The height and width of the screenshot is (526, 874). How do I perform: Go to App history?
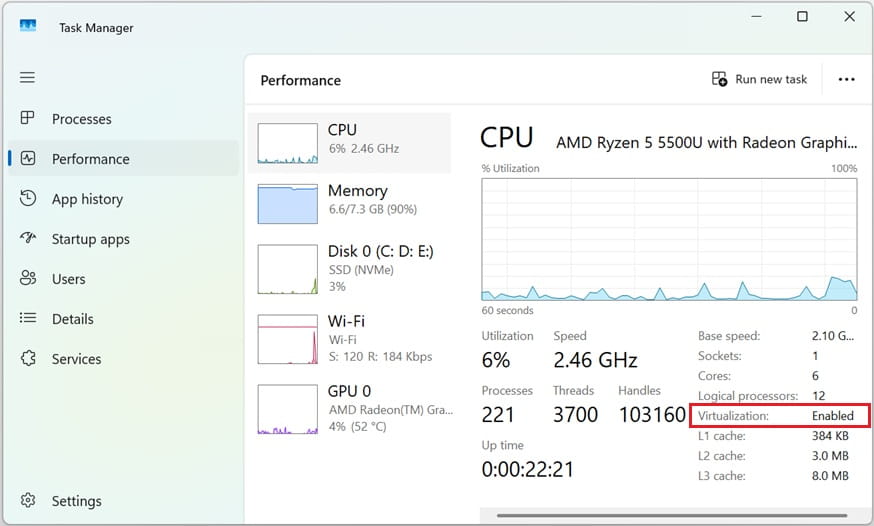(124, 199)
